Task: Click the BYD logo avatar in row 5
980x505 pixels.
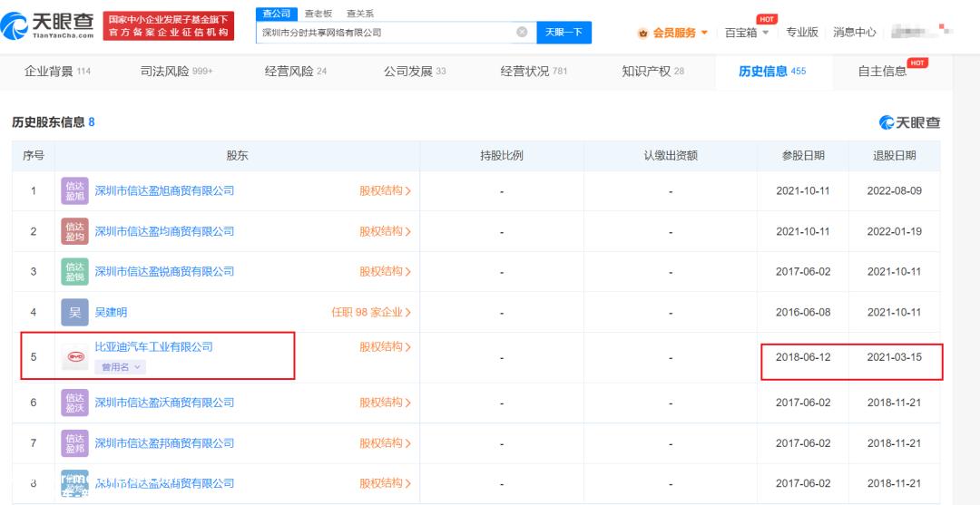Action: coord(75,357)
